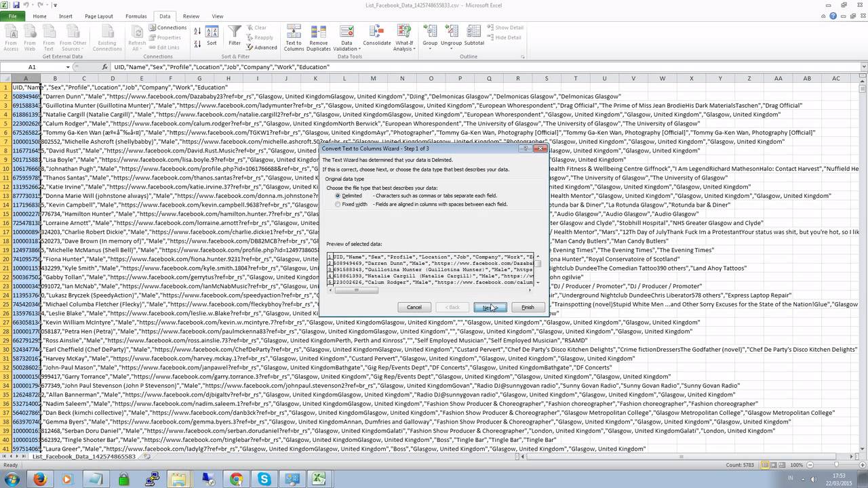Switch to the Home tab
This screenshot has width=868, height=488.
point(40,16)
